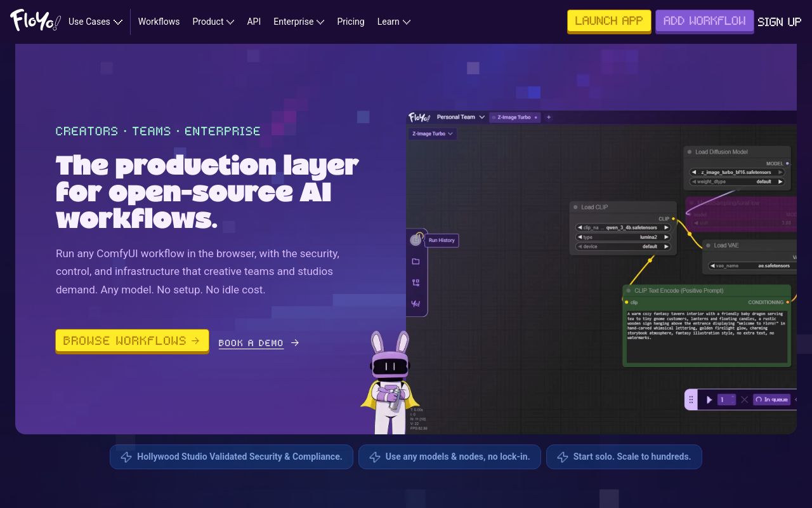
Task: Click the Sign Up link
Action: point(779,22)
